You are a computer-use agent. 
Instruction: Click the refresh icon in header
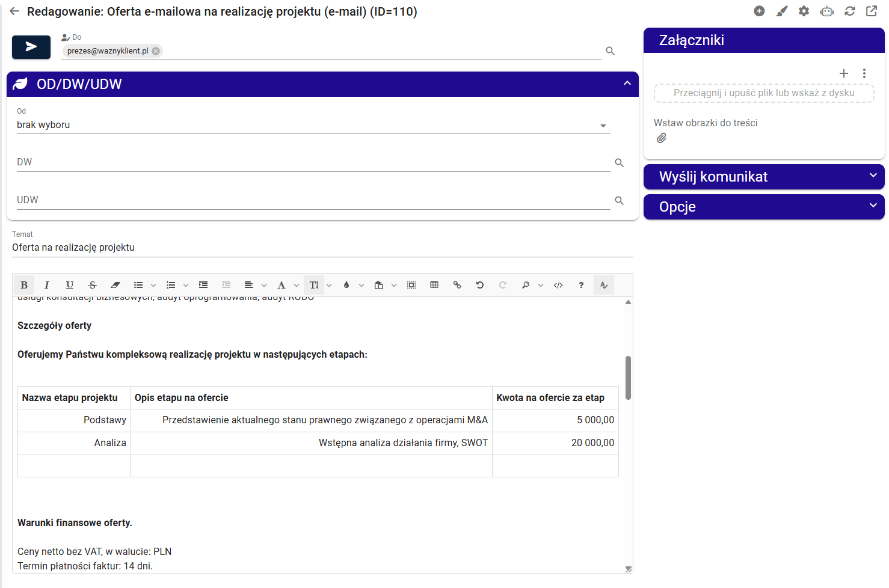pos(850,11)
